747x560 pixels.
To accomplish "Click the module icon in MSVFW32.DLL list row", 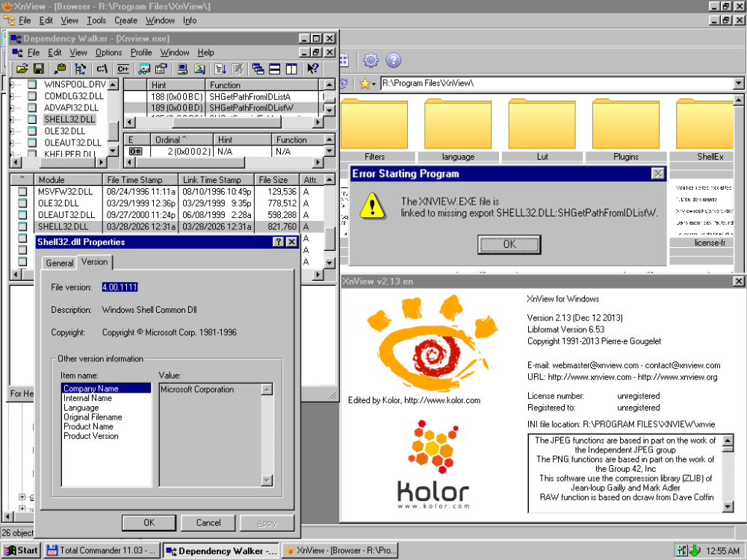I will point(22,192).
